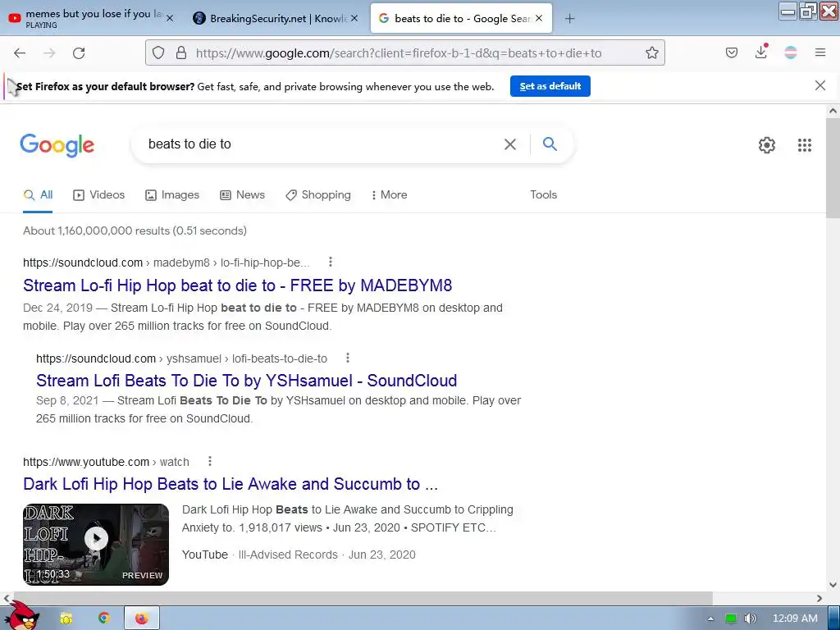
Task: Click the vertical scrollbar thumb
Action: tap(833, 168)
